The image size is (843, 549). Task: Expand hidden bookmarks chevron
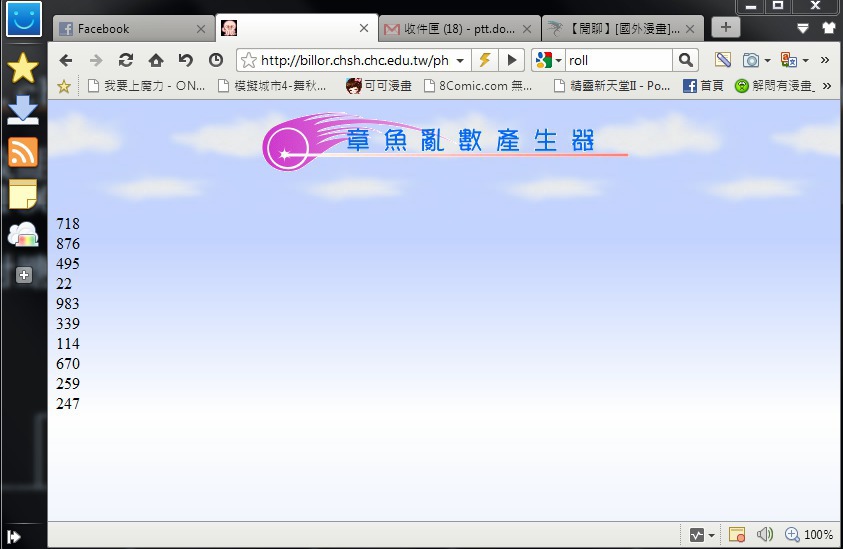click(827, 86)
